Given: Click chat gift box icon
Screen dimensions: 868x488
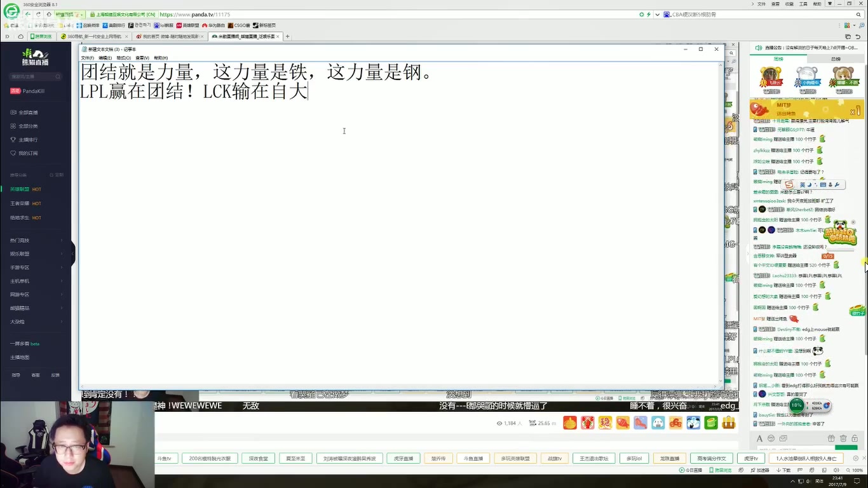Looking at the screenshot, I should pyautogui.click(x=831, y=438).
